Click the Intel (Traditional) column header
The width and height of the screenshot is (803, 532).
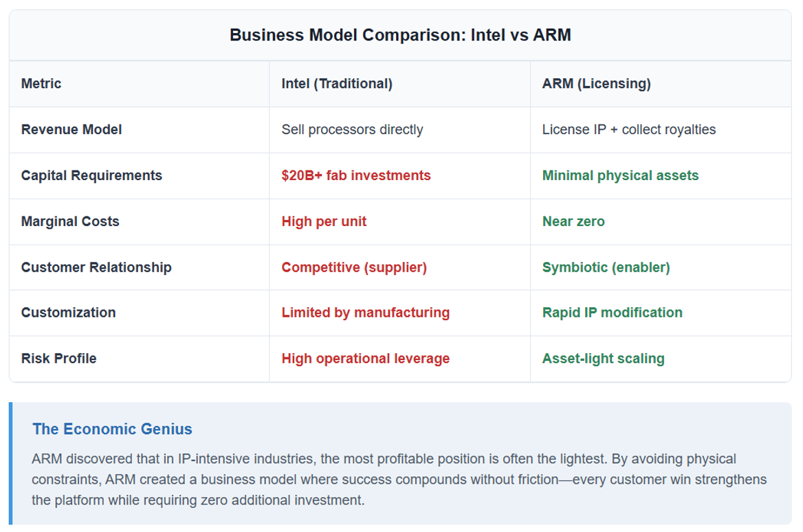pos(337,83)
